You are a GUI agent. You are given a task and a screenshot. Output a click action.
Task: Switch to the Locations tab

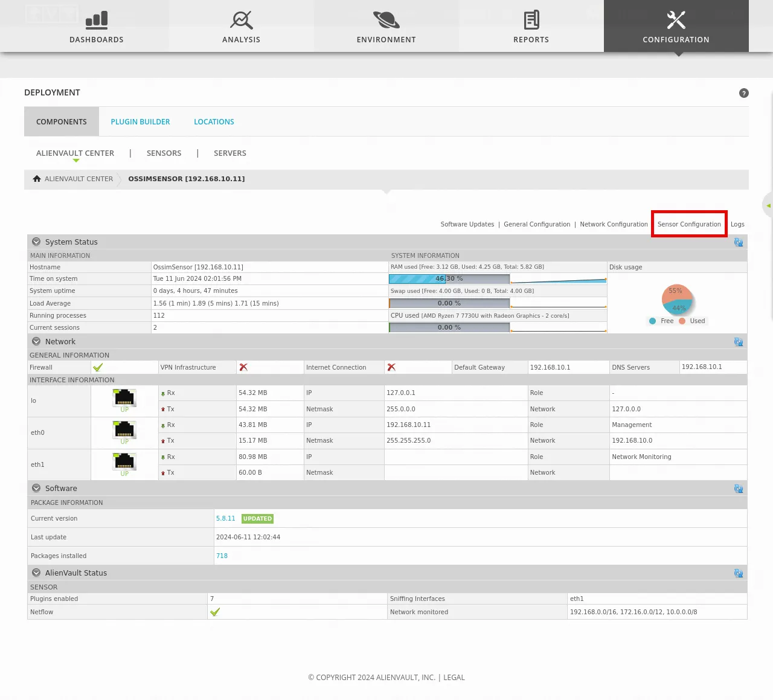214,122
